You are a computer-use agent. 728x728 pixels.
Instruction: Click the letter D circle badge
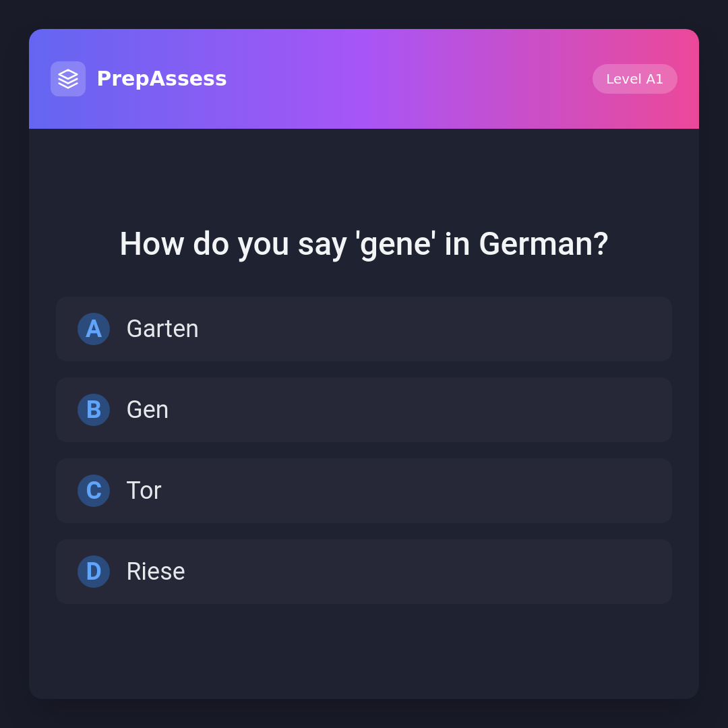[94, 572]
